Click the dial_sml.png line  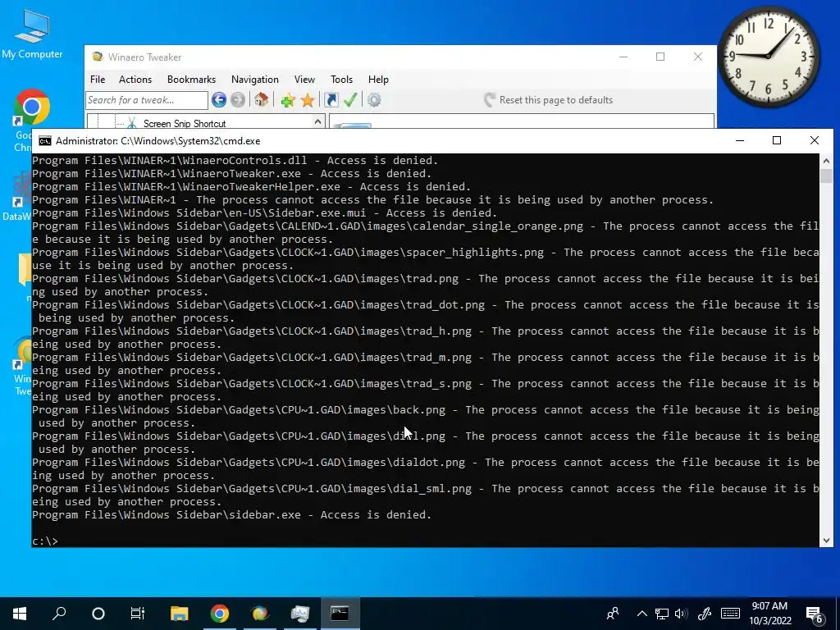pyautogui.click(x=426, y=495)
